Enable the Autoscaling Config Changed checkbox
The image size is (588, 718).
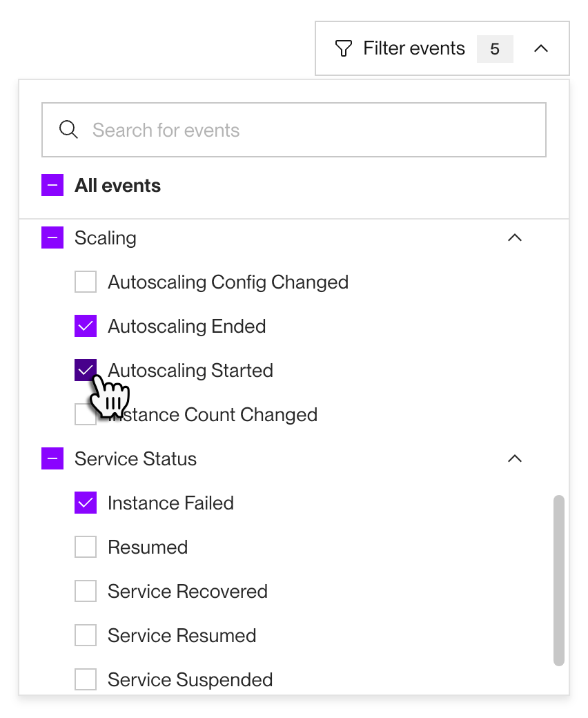85,282
